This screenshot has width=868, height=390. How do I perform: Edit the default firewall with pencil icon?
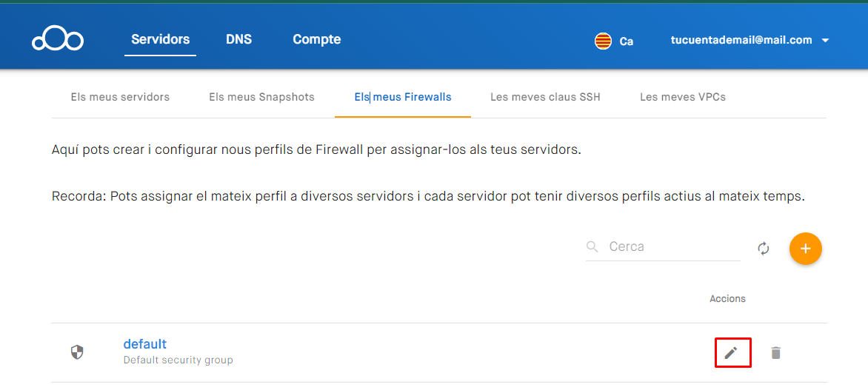732,353
